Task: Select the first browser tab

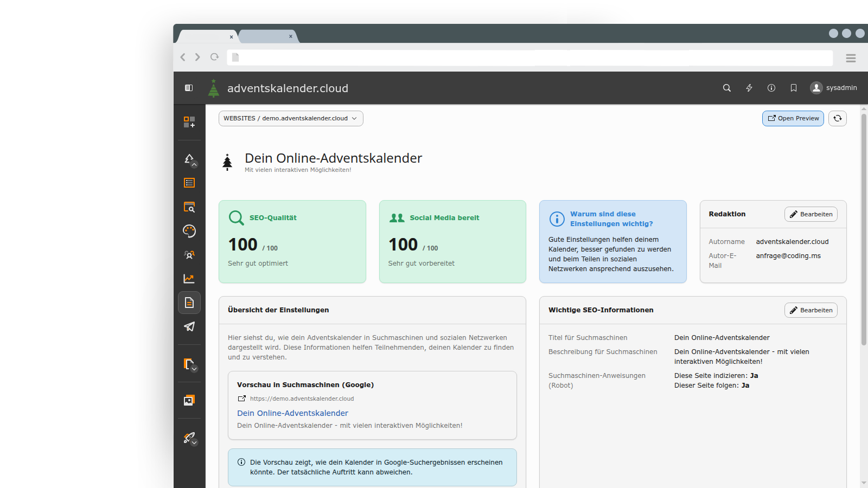Action: point(208,36)
